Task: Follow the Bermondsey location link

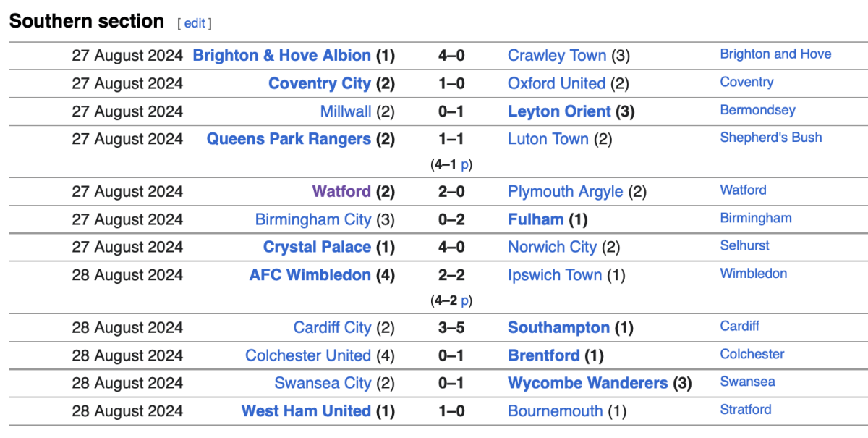Action: pyautogui.click(x=757, y=110)
